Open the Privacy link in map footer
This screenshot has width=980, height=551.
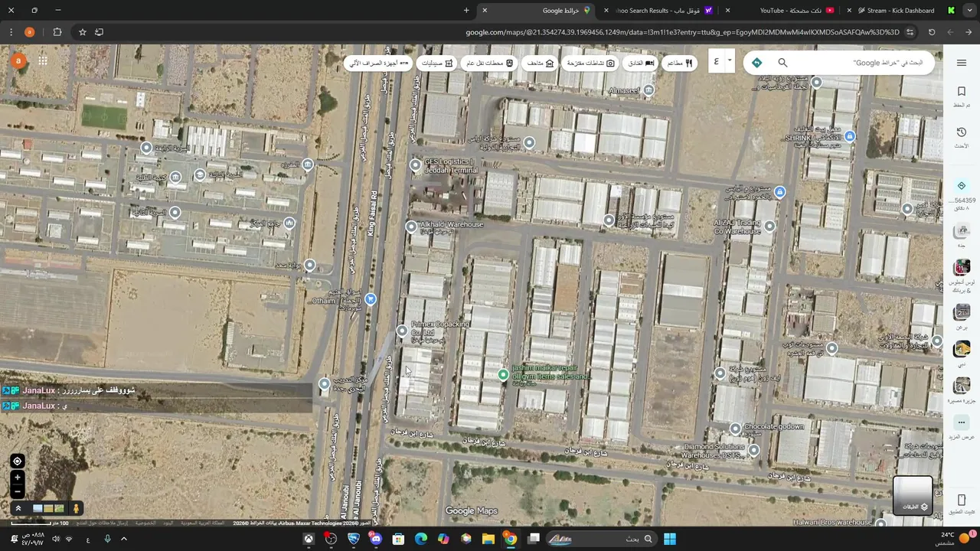[x=145, y=523]
